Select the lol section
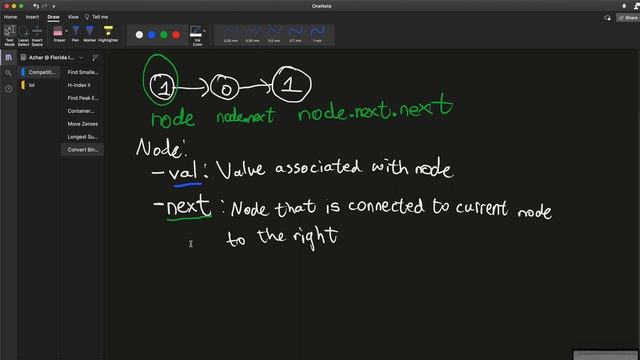The image size is (640, 360). pyautogui.click(x=40, y=85)
